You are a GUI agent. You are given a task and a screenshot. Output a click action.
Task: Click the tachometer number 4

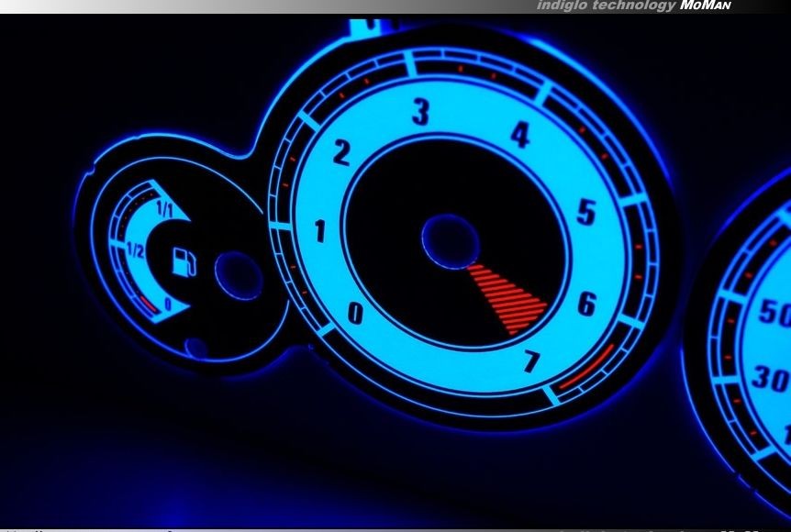[520, 135]
